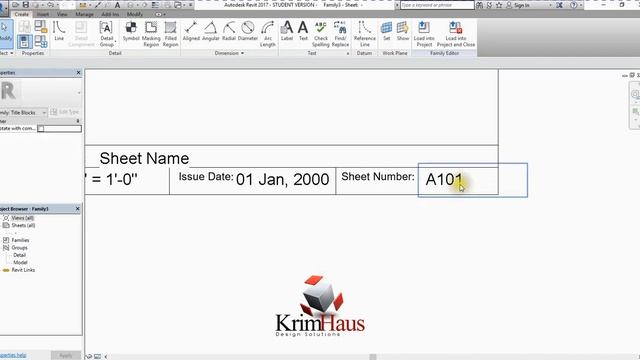This screenshot has height=360, width=640.
Task: Show the work plane
Action: pyautogui.click(x=403, y=31)
